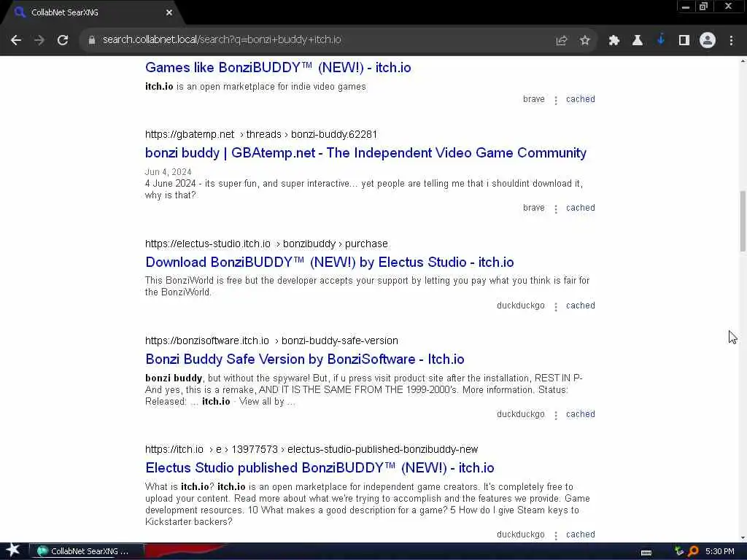Screen dimensions: 747x560
Task: Open the GBAtemp.net bonzi buddy result
Action: (x=365, y=153)
